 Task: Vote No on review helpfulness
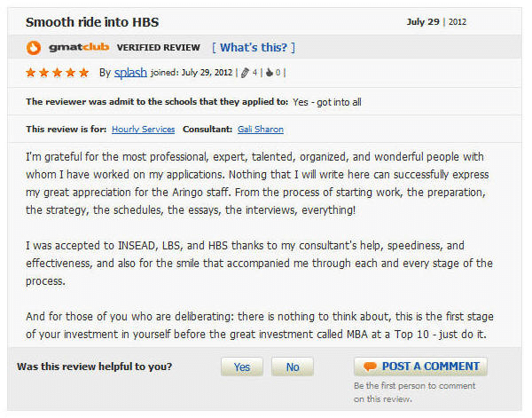coord(293,367)
